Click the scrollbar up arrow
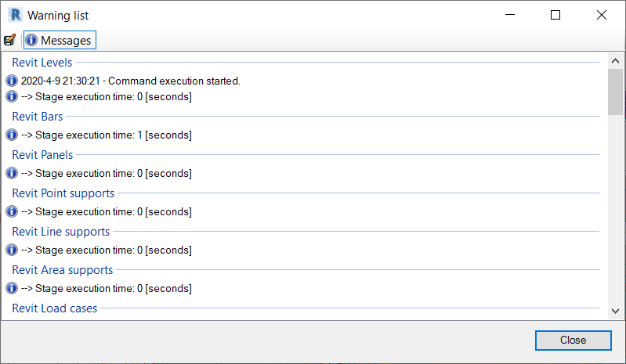 [x=615, y=61]
